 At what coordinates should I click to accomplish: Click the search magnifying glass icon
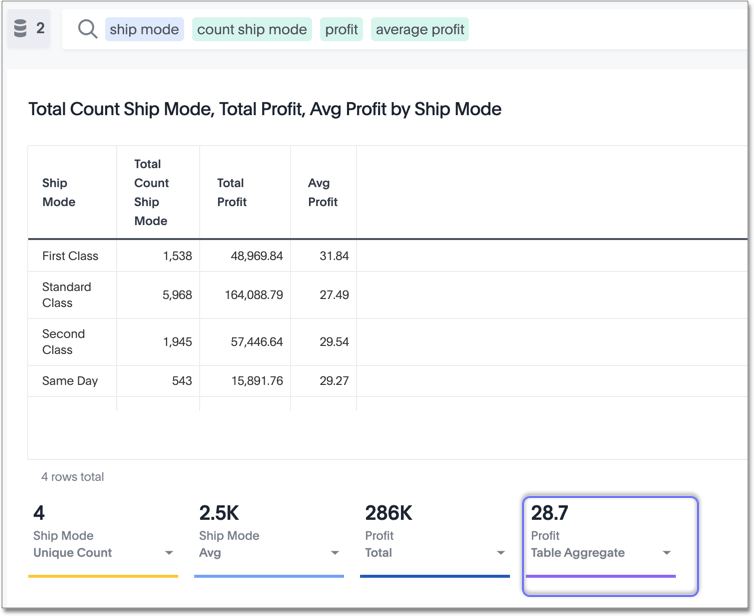tap(87, 30)
